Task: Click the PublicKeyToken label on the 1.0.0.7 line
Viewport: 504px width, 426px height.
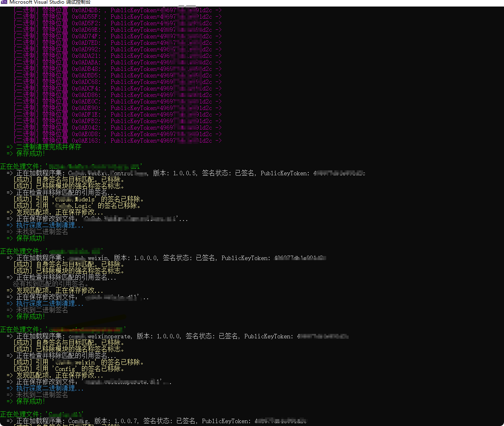Action: click(x=226, y=421)
